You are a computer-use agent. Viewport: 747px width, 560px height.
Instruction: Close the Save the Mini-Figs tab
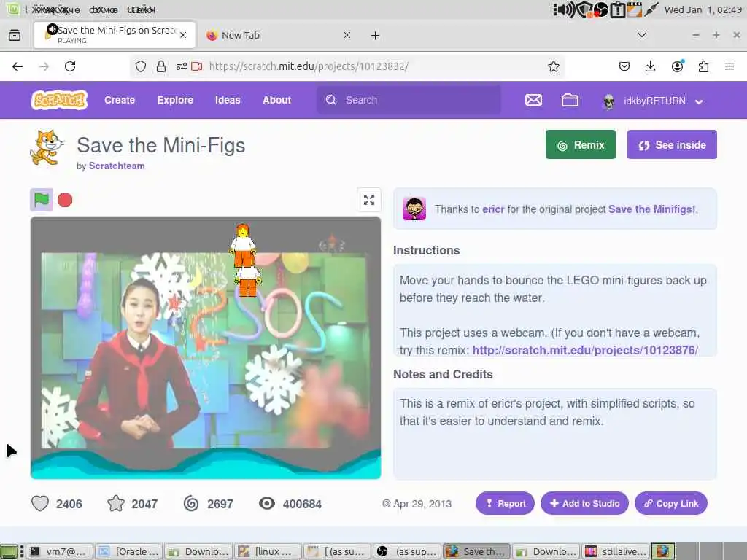183,35
